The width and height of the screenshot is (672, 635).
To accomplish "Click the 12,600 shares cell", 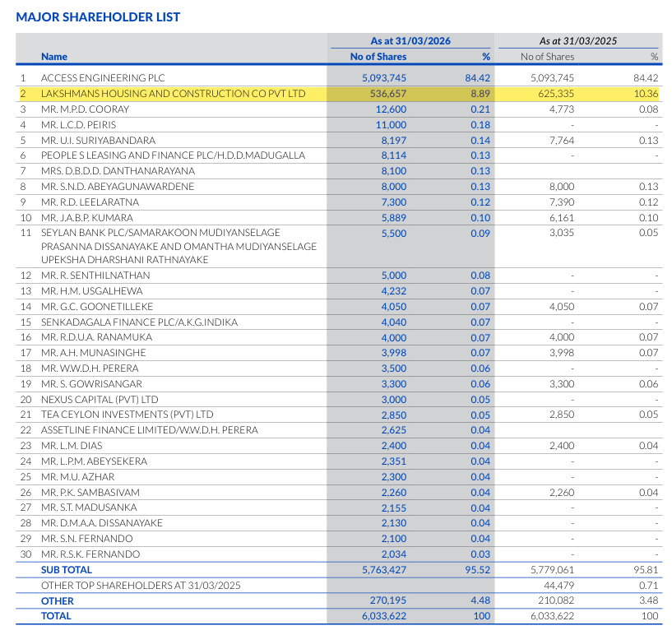I will tap(391, 109).
